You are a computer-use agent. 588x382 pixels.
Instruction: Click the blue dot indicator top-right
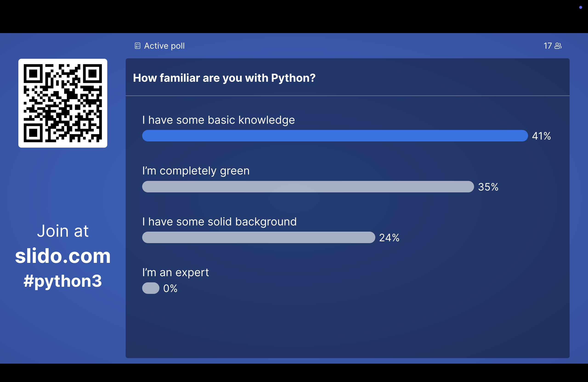pos(581,7)
